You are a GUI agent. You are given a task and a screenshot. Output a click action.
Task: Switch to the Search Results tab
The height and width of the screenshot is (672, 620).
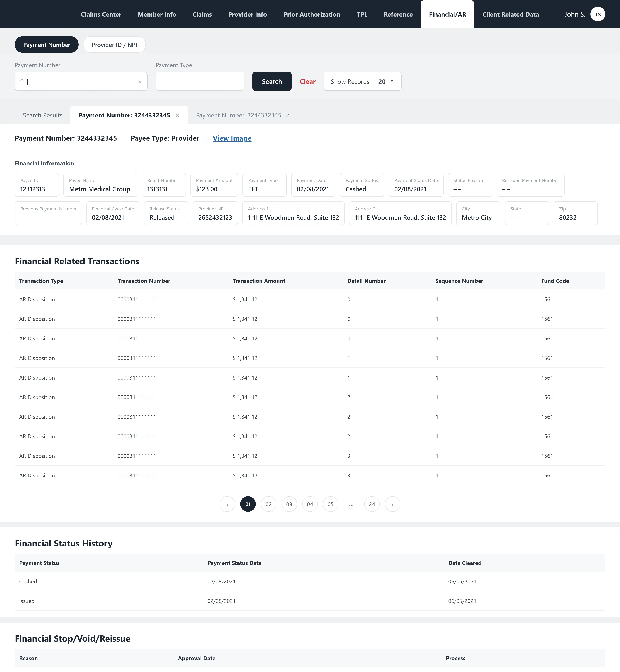pos(43,115)
